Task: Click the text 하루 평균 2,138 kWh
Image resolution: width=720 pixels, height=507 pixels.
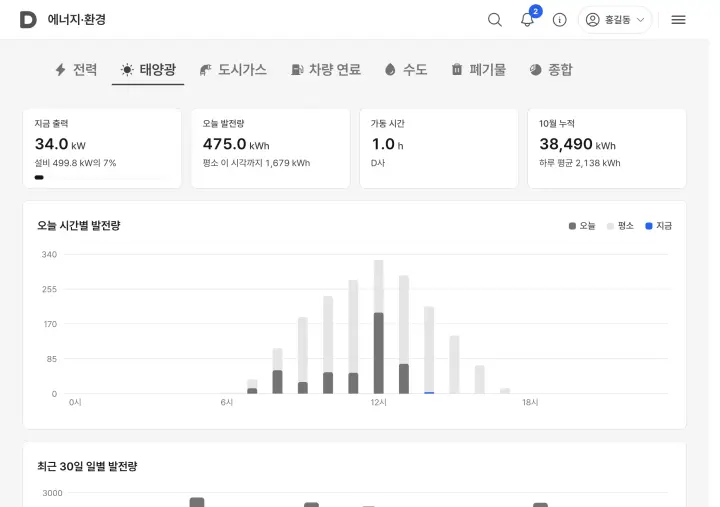Action: coord(580,163)
